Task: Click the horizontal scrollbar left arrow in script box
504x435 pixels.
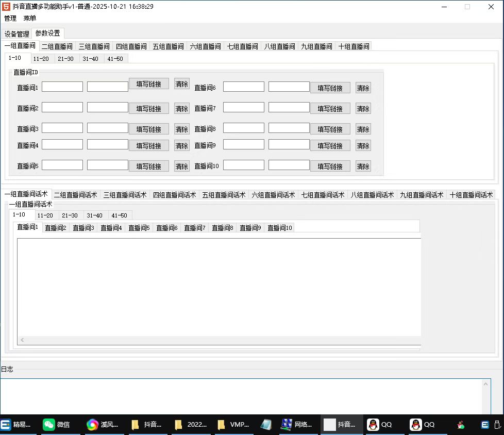Action: [x=22, y=340]
